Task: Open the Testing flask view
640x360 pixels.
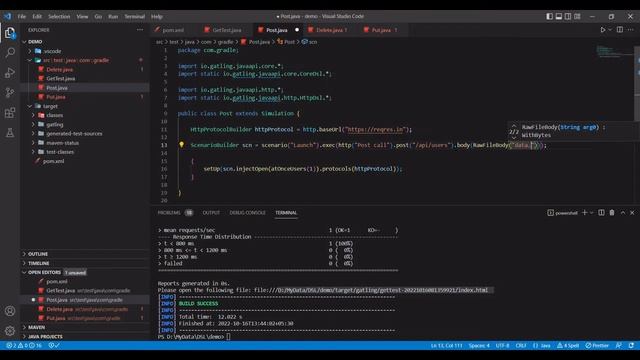Action: point(10,133)
